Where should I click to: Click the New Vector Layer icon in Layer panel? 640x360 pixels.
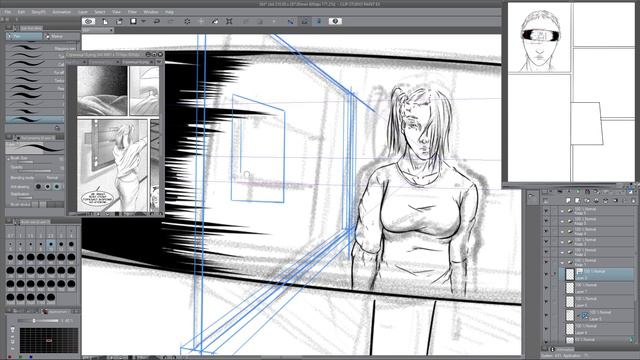[577, 201]
